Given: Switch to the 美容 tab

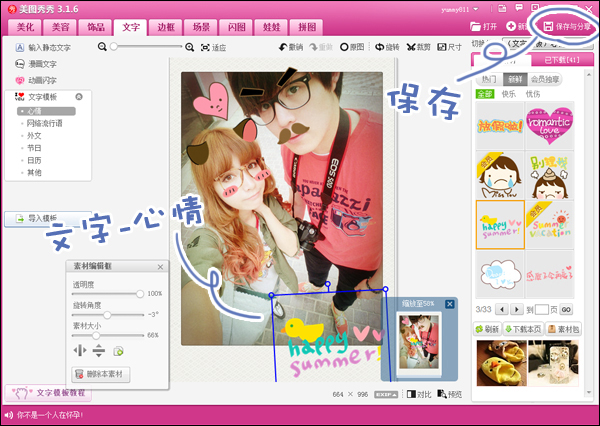Looking at the screenshot, I should 60,27.
